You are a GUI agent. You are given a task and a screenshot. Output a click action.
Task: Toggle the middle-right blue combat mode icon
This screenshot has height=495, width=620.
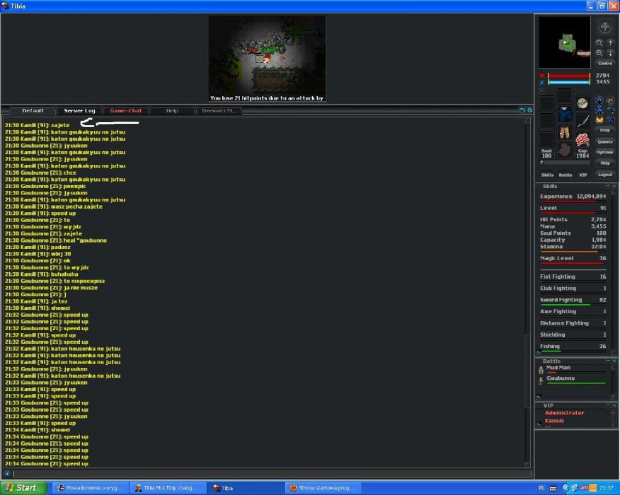[x=610, y=110]
